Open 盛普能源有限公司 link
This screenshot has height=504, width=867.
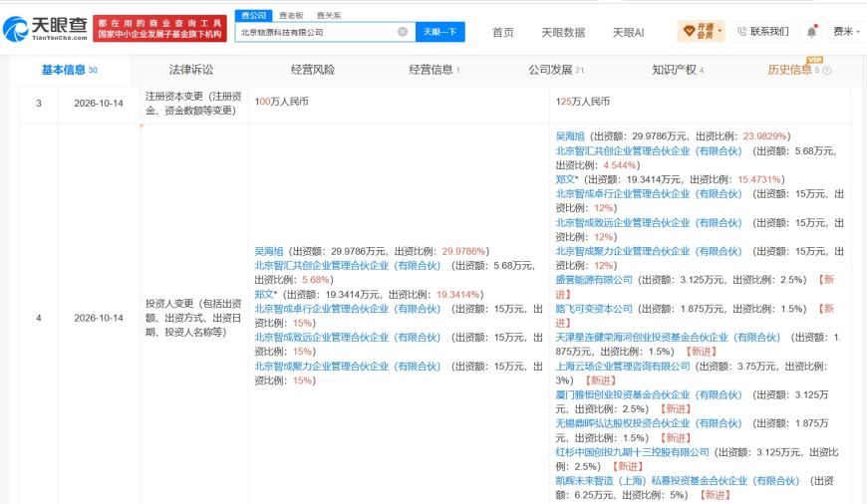[594, 280]
